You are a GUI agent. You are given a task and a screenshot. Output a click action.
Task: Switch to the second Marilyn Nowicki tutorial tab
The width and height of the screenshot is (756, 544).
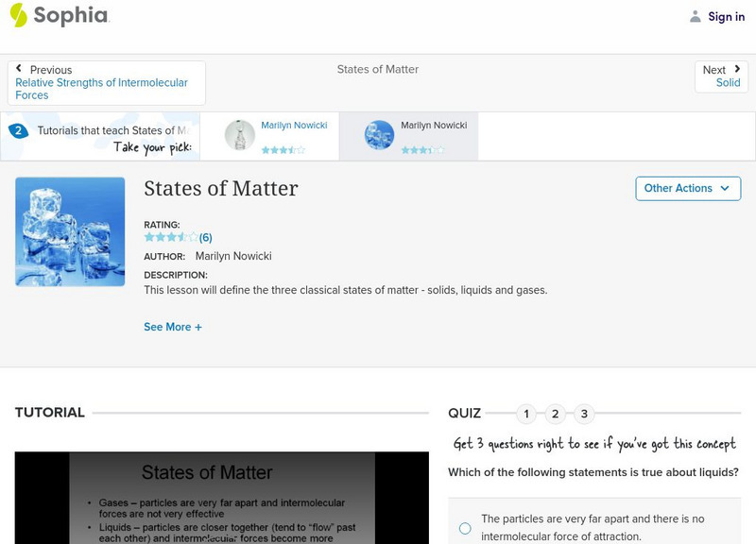tap(416, 134)
